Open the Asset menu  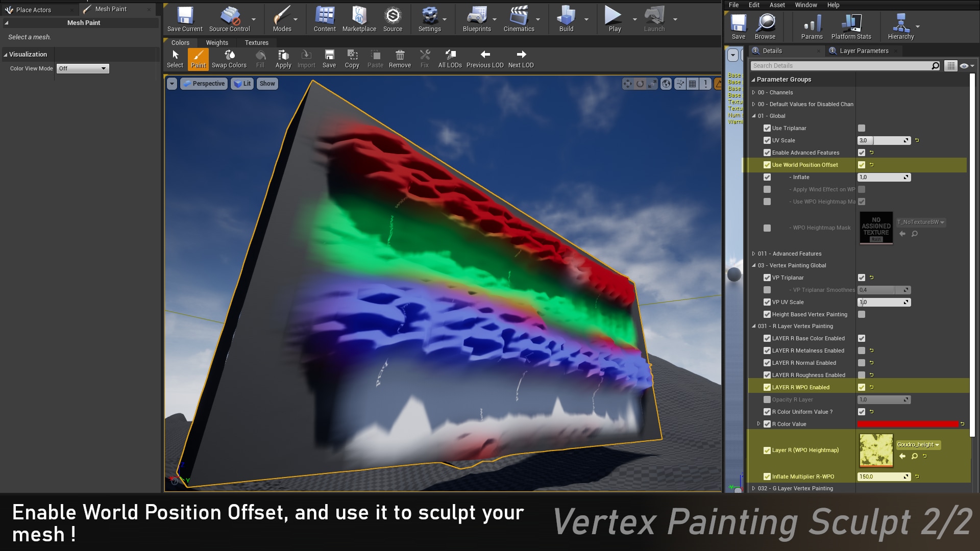point(777,5)
